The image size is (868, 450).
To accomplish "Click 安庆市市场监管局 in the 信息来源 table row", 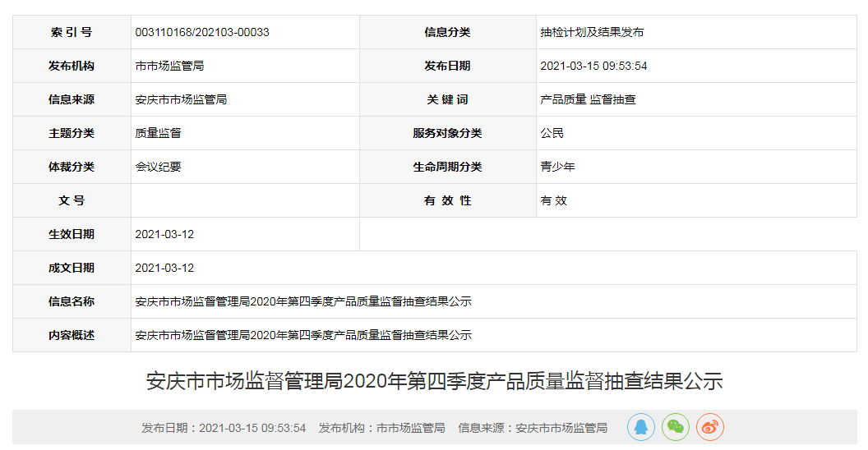I will [181, 99].
